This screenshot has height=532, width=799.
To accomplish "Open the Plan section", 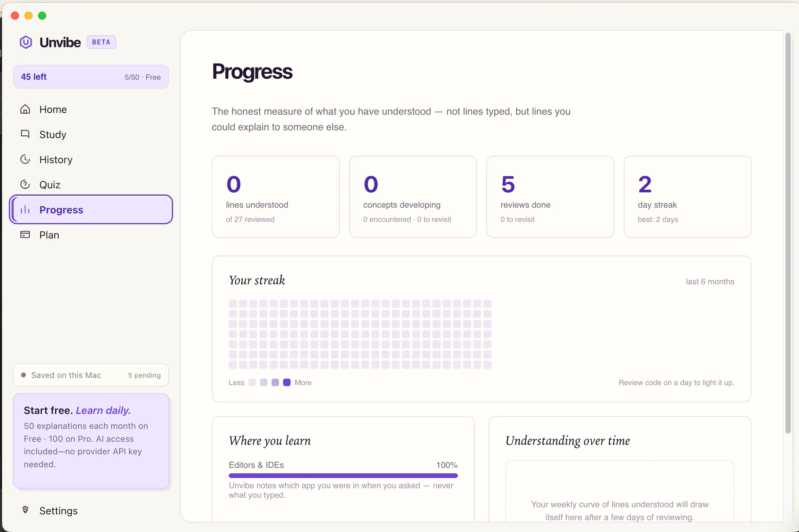I will click(91, 235).
